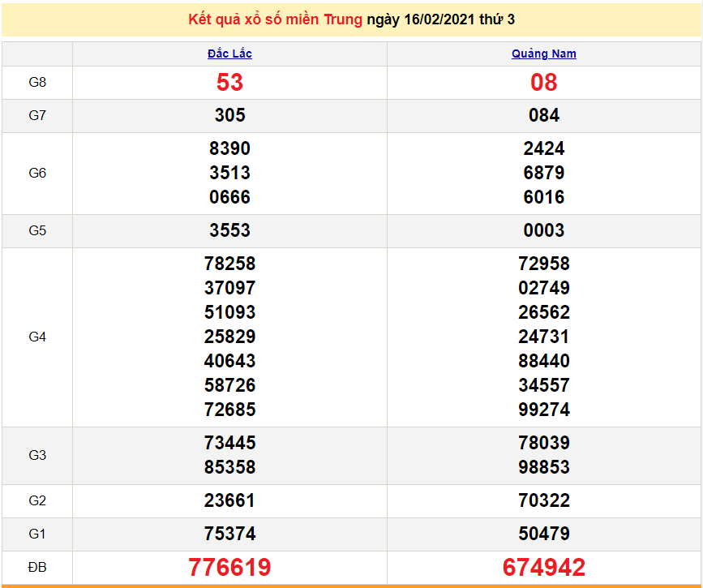Select Quảng Nam G8 result 08
This screenshot has height=588, width=703.
543,82
